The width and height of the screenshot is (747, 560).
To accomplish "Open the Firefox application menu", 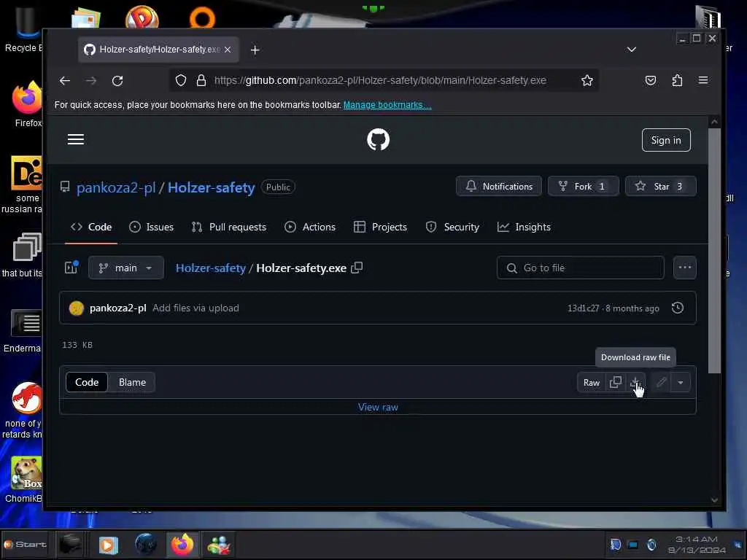I will pyautogui.click(x=703, y=80).
